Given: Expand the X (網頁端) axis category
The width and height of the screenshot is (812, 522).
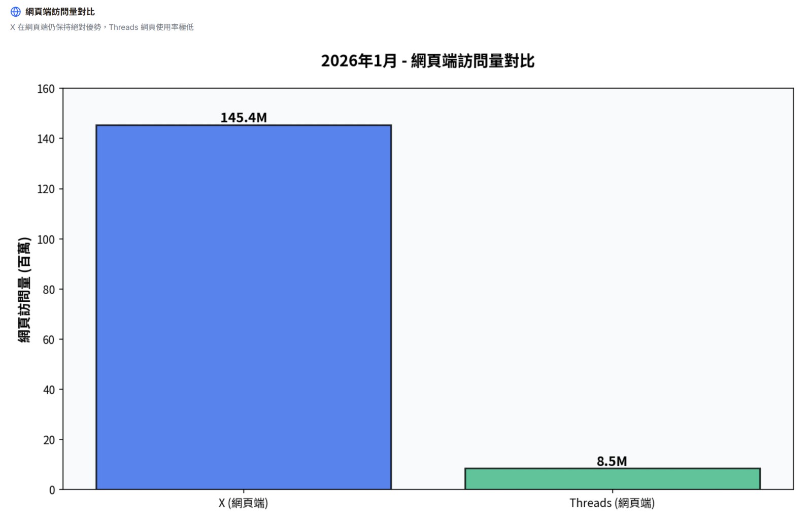Looking at the screenshot, I should (x=244, y=503).
